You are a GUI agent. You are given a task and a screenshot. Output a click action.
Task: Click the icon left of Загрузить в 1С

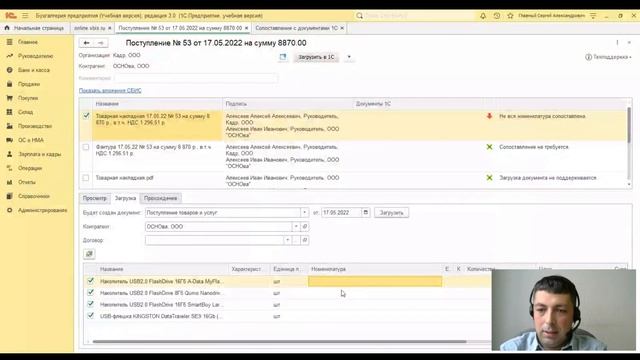click(282, 57)
